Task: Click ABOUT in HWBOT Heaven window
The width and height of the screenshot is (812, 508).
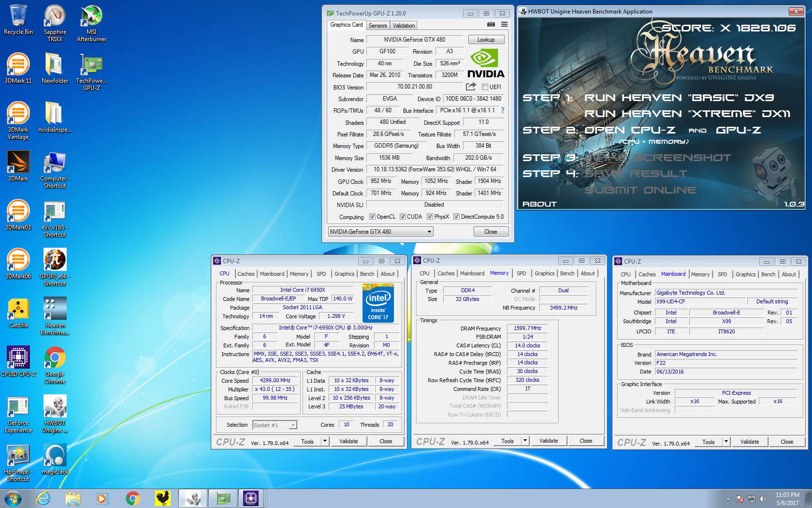Action: (539, 204)
